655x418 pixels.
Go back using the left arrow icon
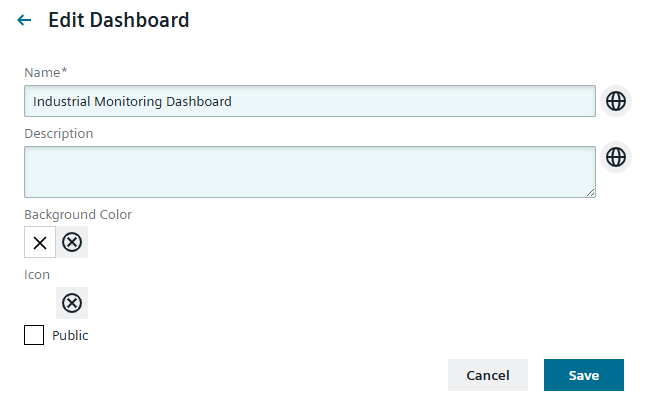click(25, 20)
